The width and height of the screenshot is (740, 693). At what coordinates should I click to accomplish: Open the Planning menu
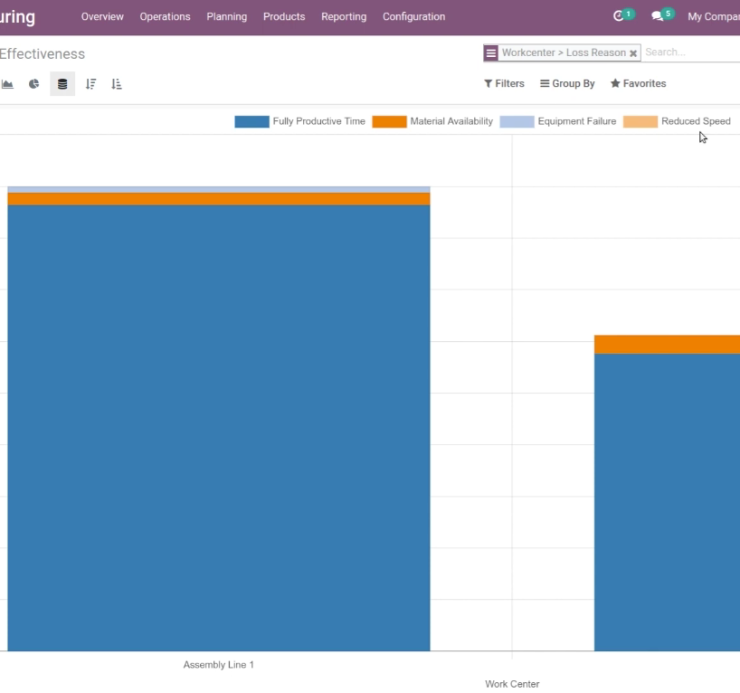227,17
